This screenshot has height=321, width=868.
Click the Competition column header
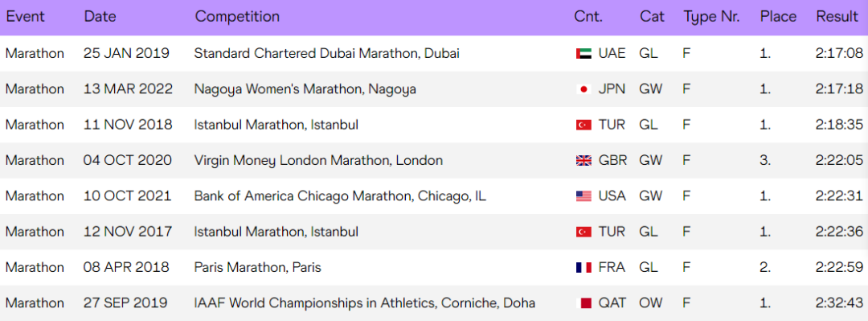point(237,17)
